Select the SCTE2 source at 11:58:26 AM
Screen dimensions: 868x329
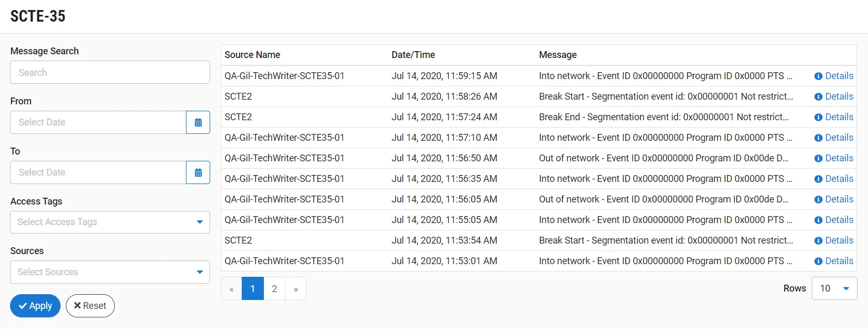(239, 96)
